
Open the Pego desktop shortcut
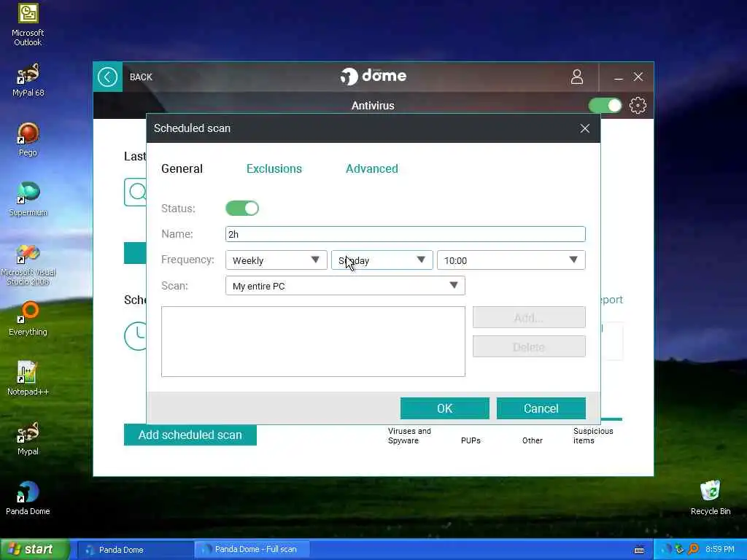pyautogui.click(x=28, y=139)
